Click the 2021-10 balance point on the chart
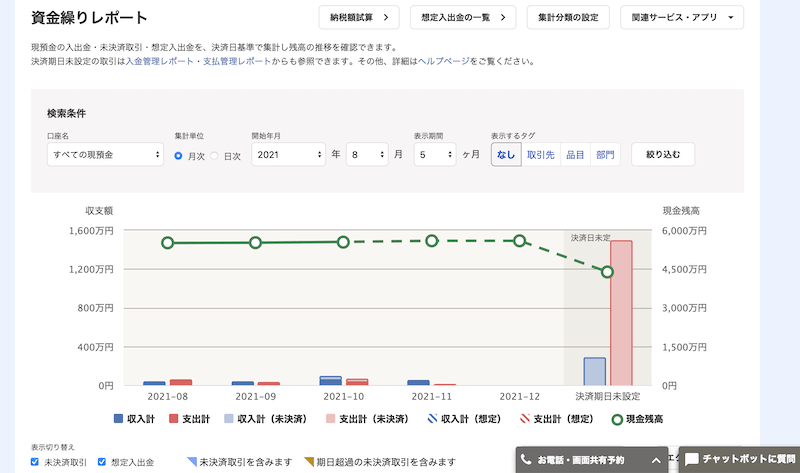Screen dimensions: 800x473 coord(343,242)
